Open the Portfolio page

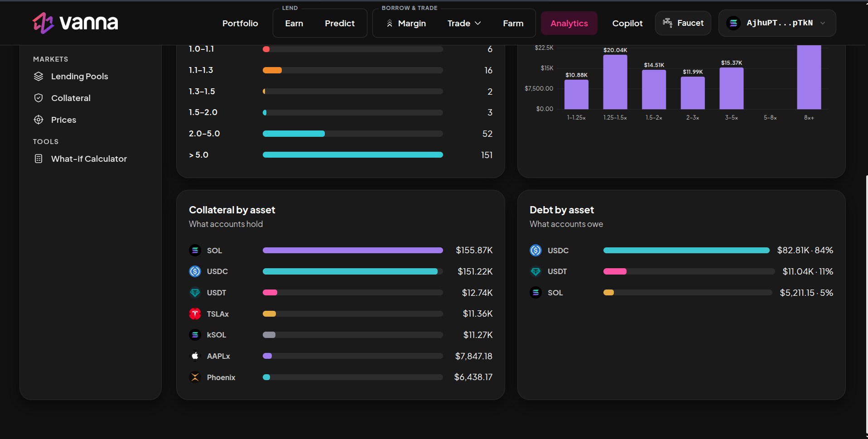pyautogui.click(x=240, y=23)
